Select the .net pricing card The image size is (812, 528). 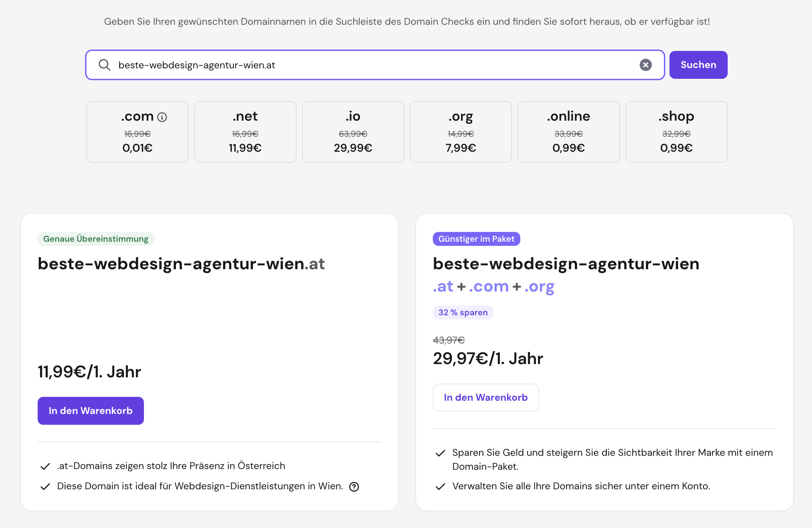[x=245, y=132]
